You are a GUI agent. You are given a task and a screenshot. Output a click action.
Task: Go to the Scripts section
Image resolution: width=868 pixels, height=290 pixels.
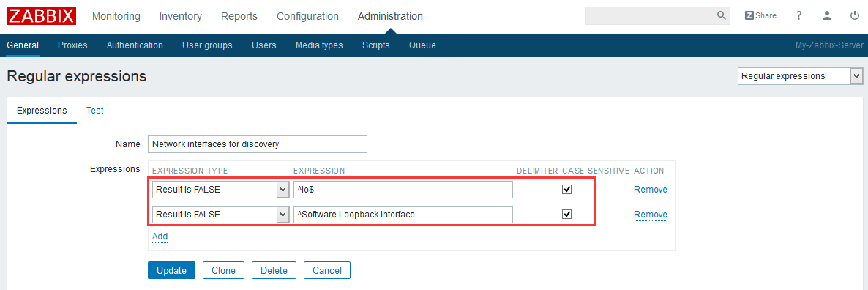point(376,45)
